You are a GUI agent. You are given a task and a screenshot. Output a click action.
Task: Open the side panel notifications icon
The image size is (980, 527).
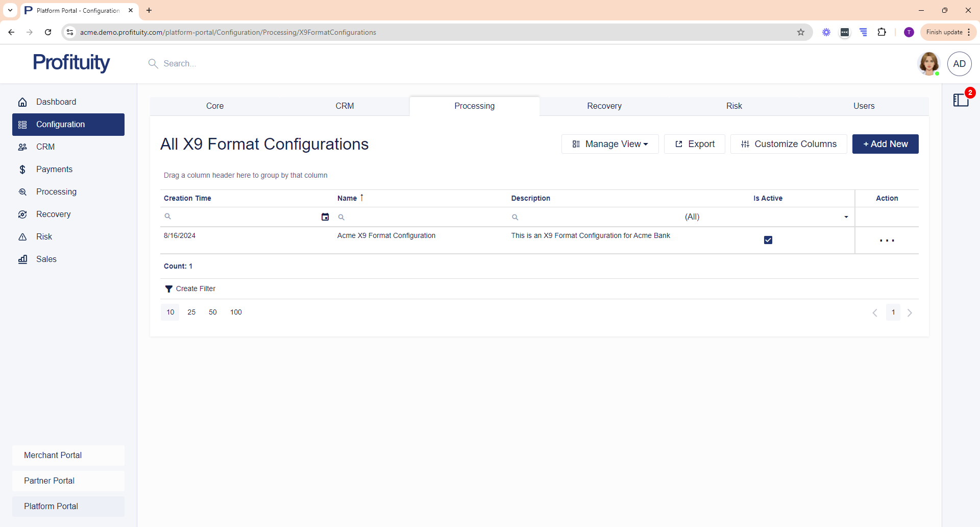tap(961, 100)
